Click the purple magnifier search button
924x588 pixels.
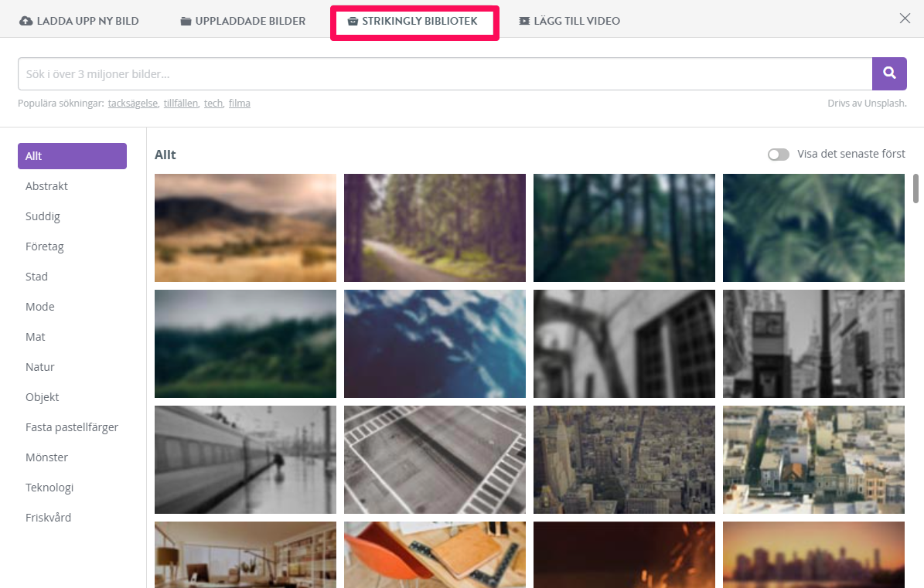pos(889,73)
